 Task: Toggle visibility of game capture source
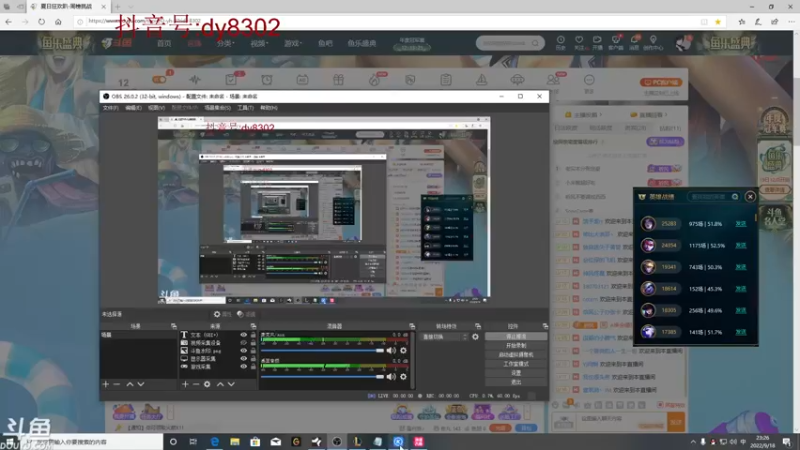(243, 366)
